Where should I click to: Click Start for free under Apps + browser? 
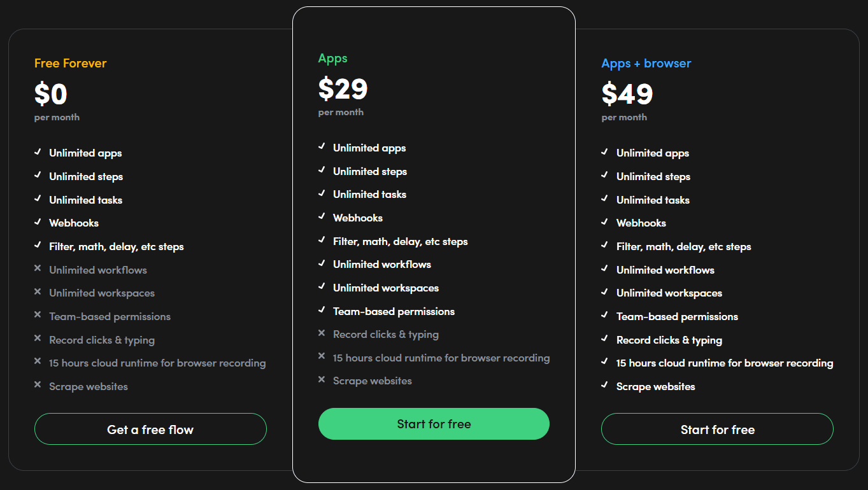coord(717,430)
